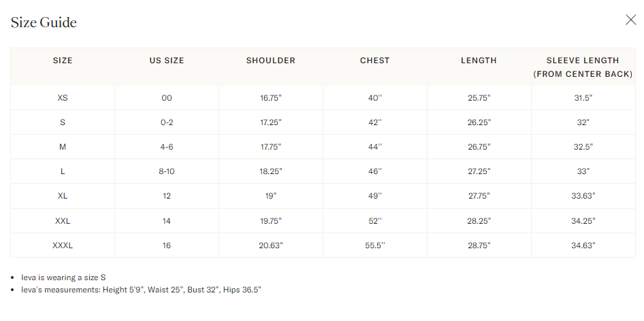Viewport: 644px width, 321px height.
Task: Select the LENGTH column header
Action: pyautogui.click(x=479, y=61)
